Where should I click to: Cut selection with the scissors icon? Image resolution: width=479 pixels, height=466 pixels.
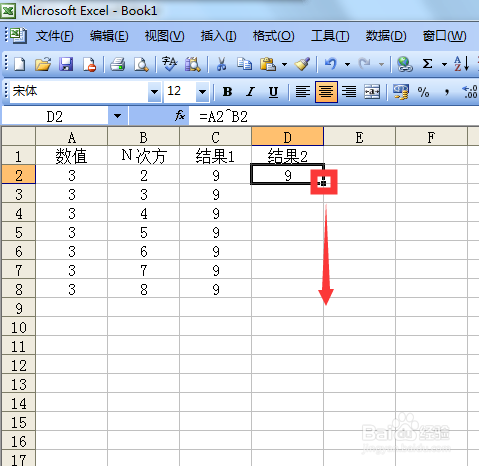pyautogui.click(x=221, y=63)
